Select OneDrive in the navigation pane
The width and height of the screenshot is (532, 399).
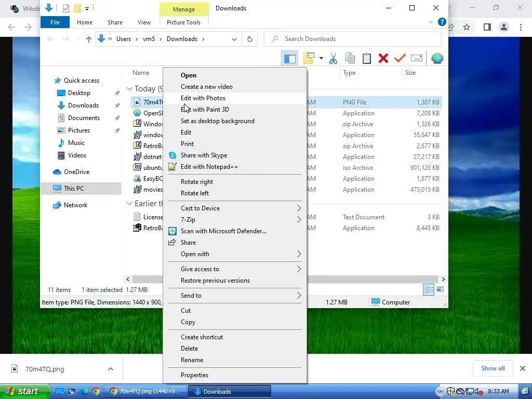point(77,171)
